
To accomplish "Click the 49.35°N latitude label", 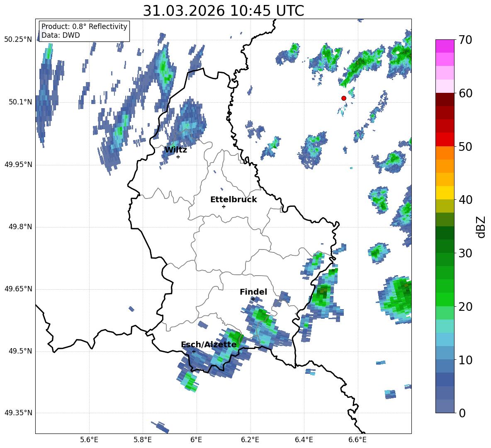I will [18, 413].
